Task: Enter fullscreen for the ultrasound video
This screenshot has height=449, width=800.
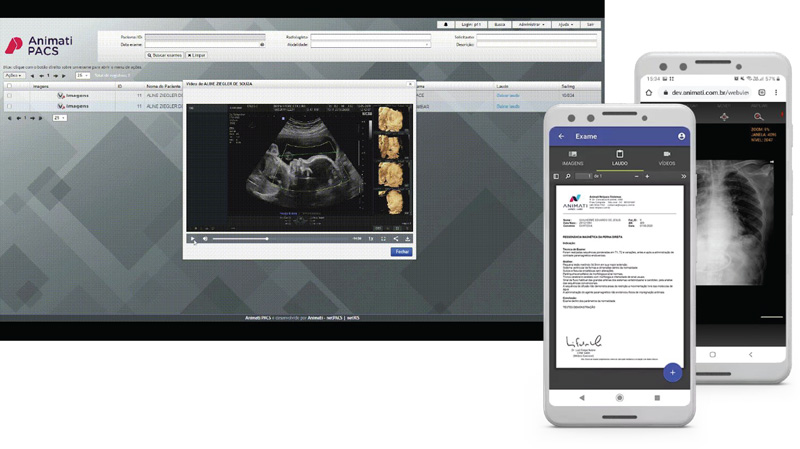Action: click(x=383, y=238)
